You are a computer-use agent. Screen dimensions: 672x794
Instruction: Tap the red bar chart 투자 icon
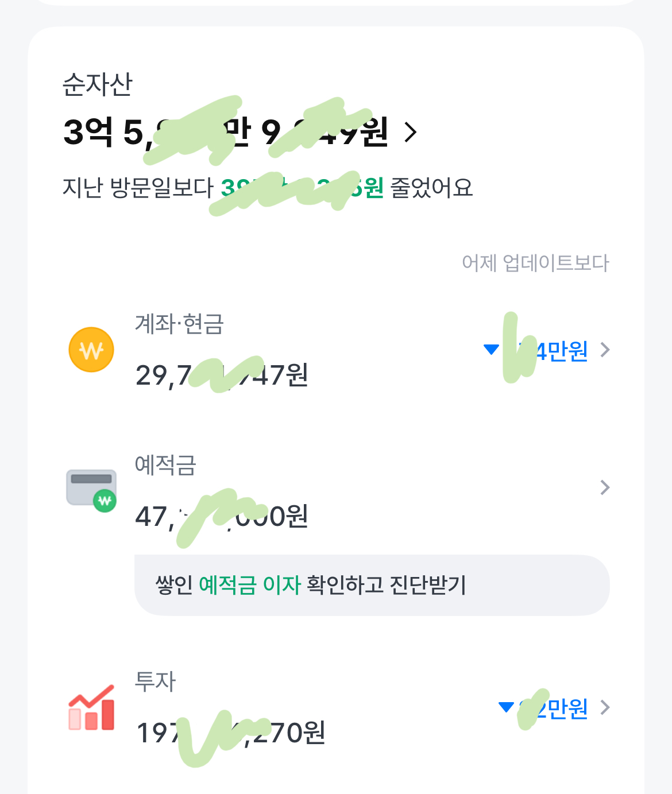coord(91,708)
